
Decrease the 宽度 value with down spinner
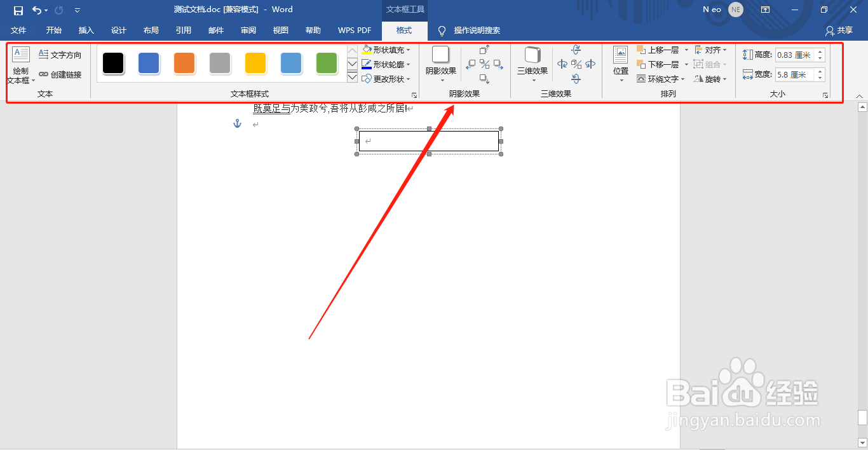820,78
